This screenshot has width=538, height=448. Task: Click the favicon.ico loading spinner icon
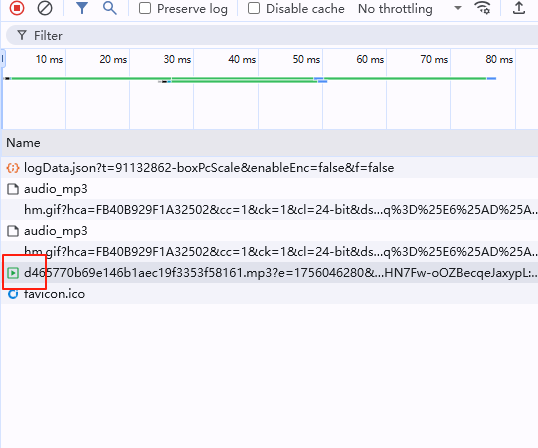13,294
